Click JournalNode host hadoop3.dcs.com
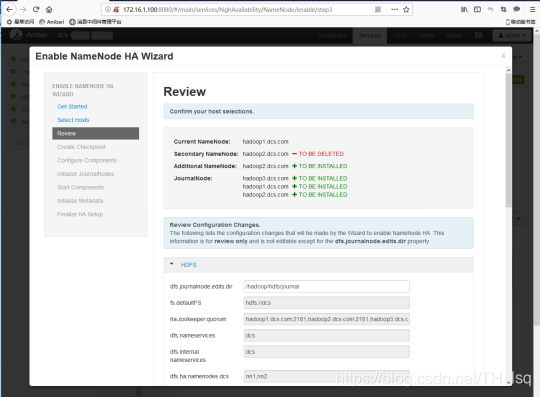Screen dimensions: 541x397 click(x=265, y=178)
